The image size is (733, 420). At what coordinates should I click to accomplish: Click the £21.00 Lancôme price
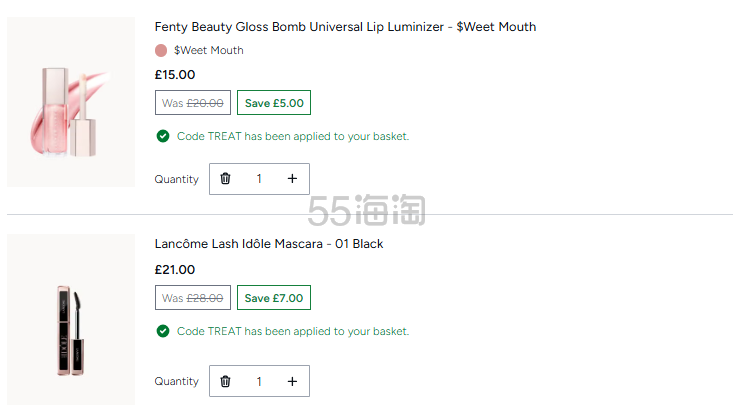point(175,270)
